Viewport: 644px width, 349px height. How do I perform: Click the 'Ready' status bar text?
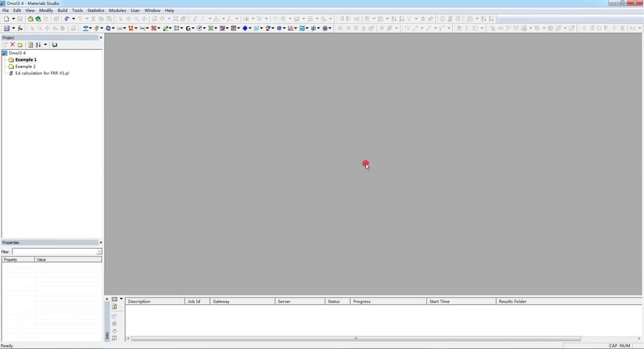click(7, 345)
